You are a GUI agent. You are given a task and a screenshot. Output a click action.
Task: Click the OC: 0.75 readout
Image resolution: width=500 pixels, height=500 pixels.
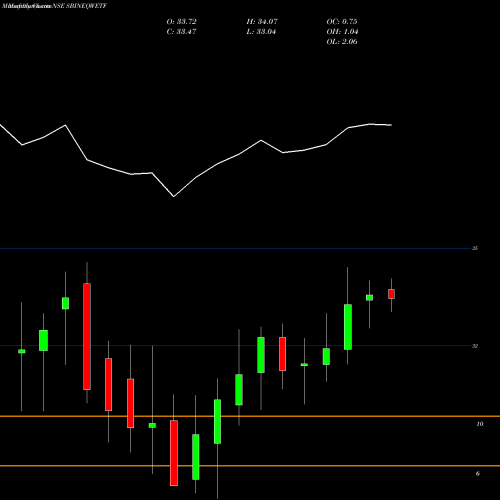coord(342,22)
